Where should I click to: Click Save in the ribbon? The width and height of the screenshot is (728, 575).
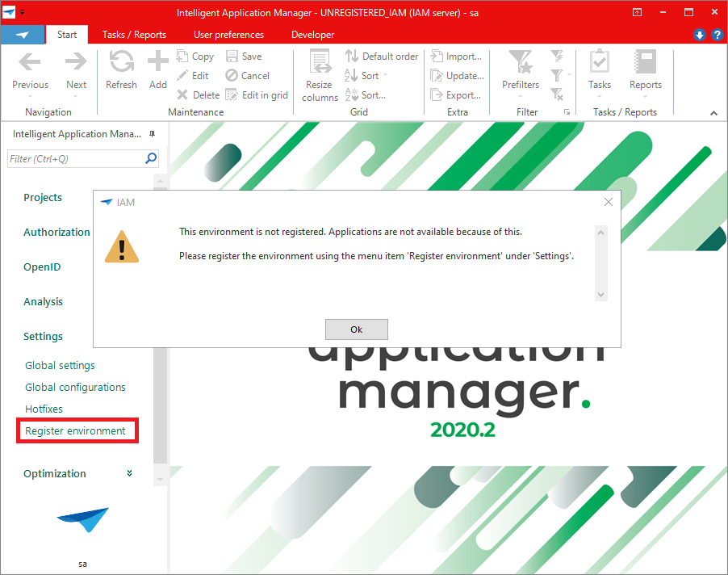pos(244,57)
